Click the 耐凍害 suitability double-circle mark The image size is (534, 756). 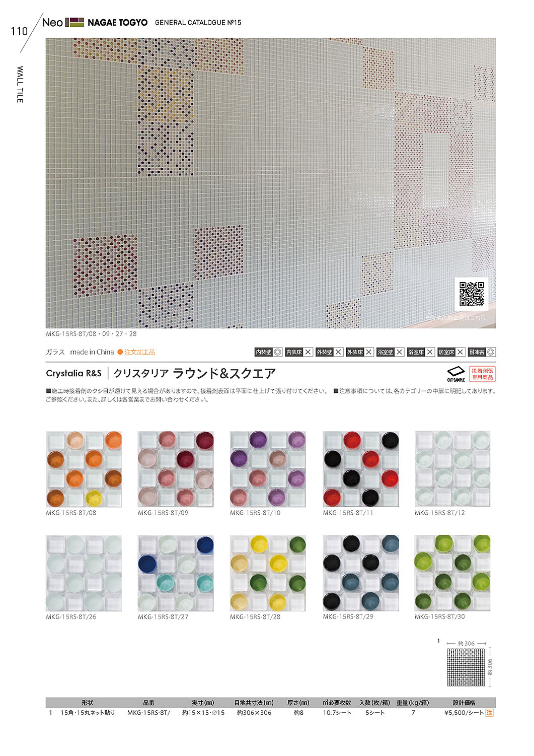pyautogui.click(x=491, y=352)
